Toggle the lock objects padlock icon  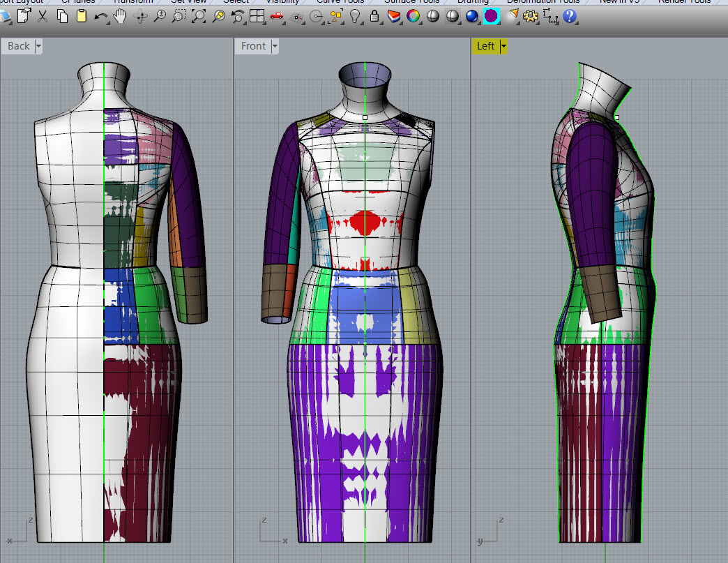[x=374, y=16]
